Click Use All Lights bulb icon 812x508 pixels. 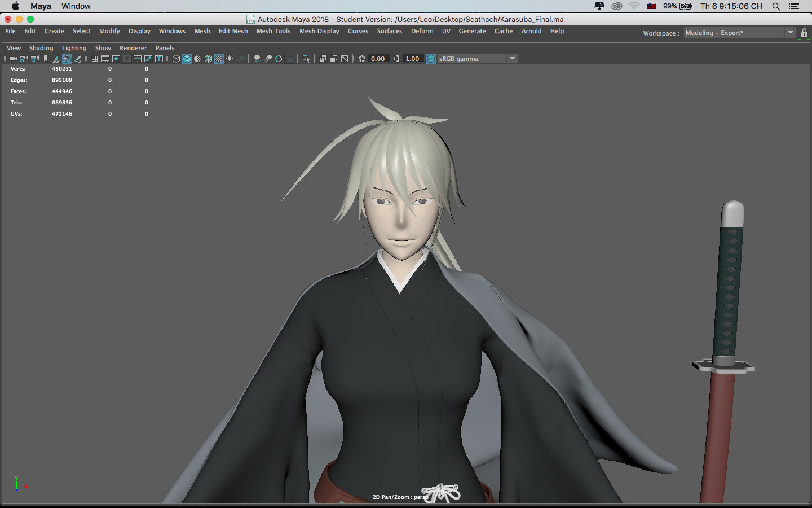[230, 59]
